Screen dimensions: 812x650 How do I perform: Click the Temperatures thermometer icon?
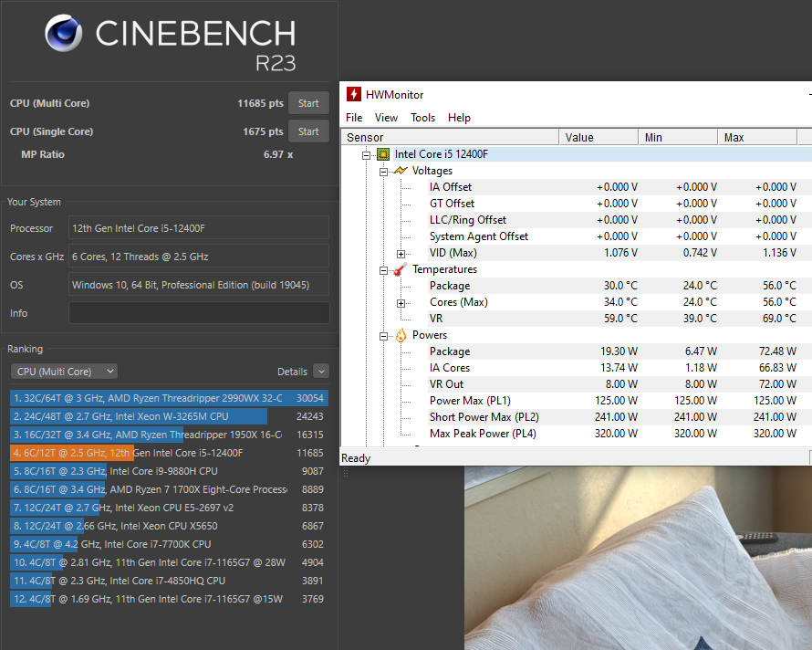401,269
